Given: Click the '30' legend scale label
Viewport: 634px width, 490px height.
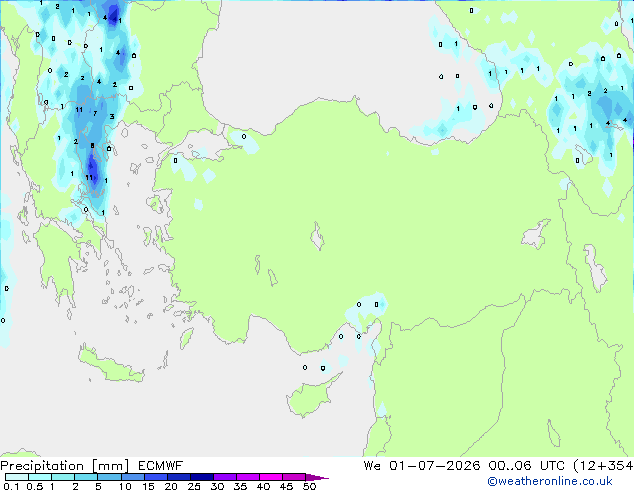Looking at the screenshot, I should click(217, 486).
